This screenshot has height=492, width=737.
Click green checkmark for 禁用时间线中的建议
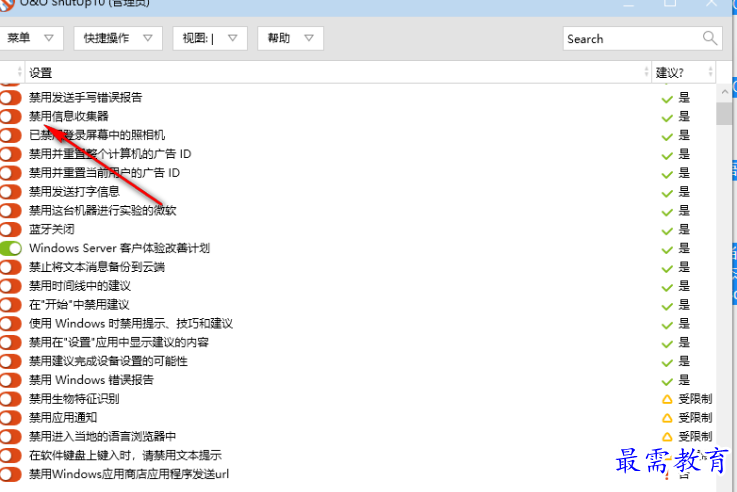click(x=667, y=287)
